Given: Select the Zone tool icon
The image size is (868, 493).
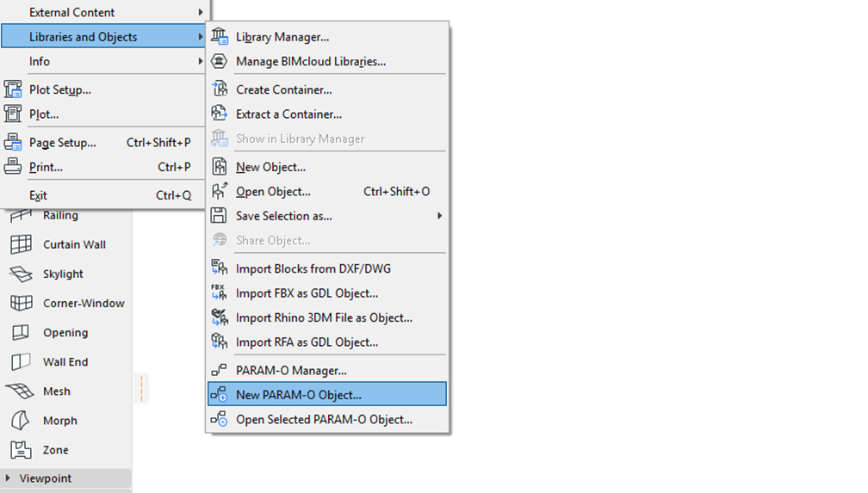Looking at the screenshot, I should tap(21, 449).
